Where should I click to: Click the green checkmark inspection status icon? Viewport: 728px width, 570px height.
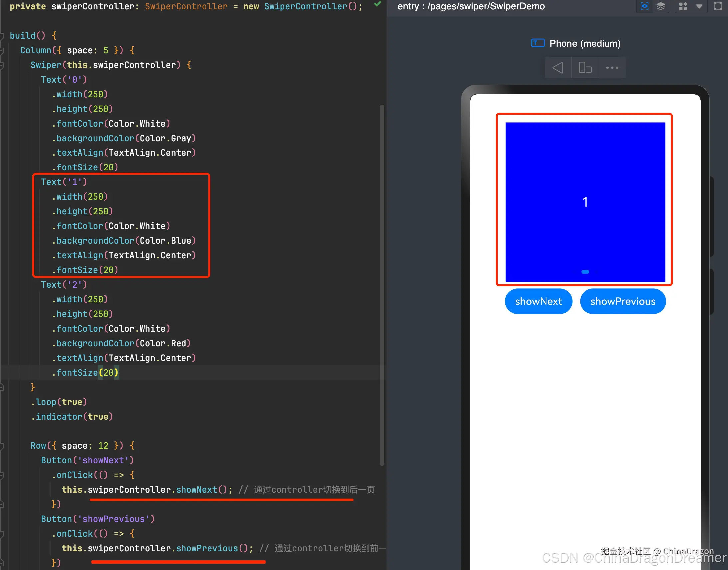click(x=378, y=4)
